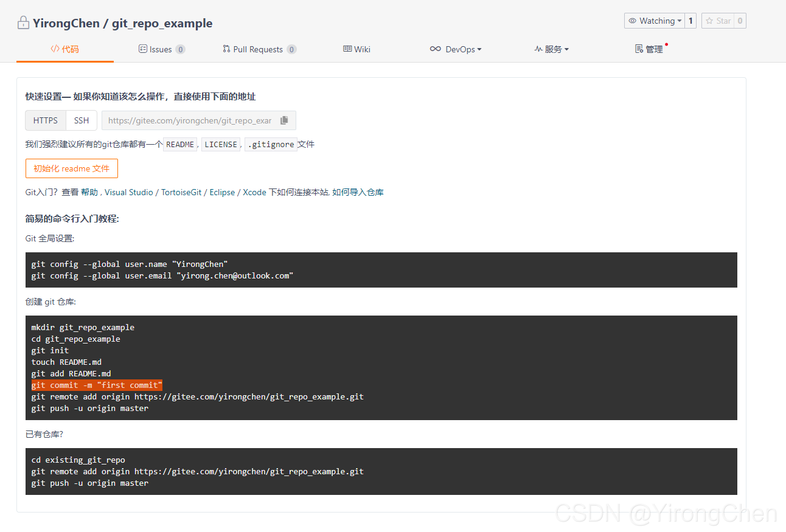Screen dimensions: 786x532
Task: Click the watchers count 1
Action: (x=690, y=21)
